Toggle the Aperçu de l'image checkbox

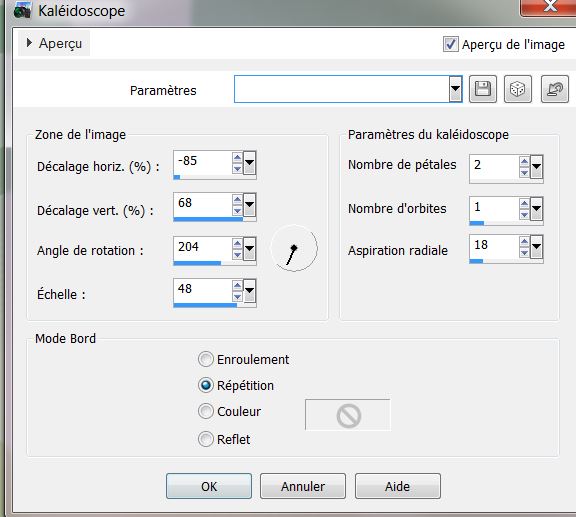(x=451, y=44)
